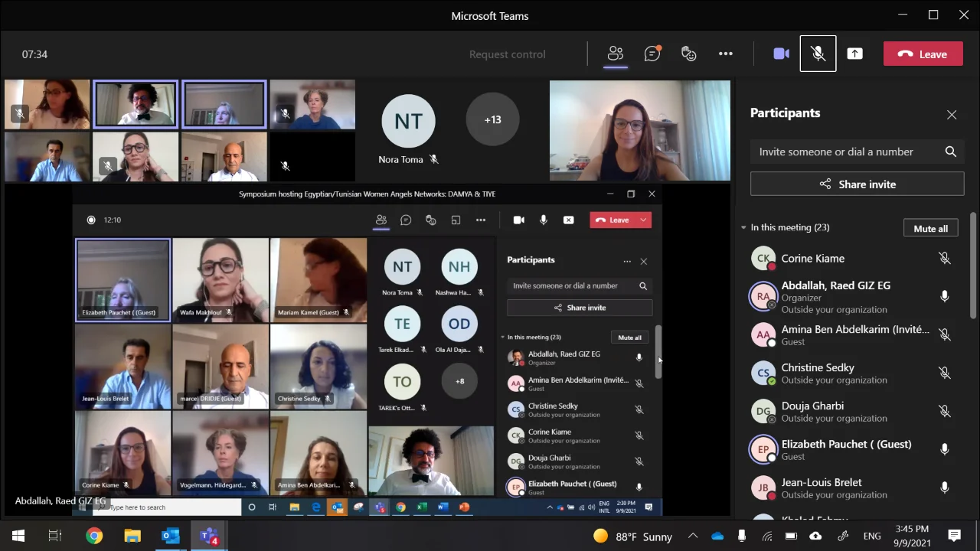Viewport: 980px width, 551px height.
Task: Turn the camera on or off
Action: pos(781,54)
